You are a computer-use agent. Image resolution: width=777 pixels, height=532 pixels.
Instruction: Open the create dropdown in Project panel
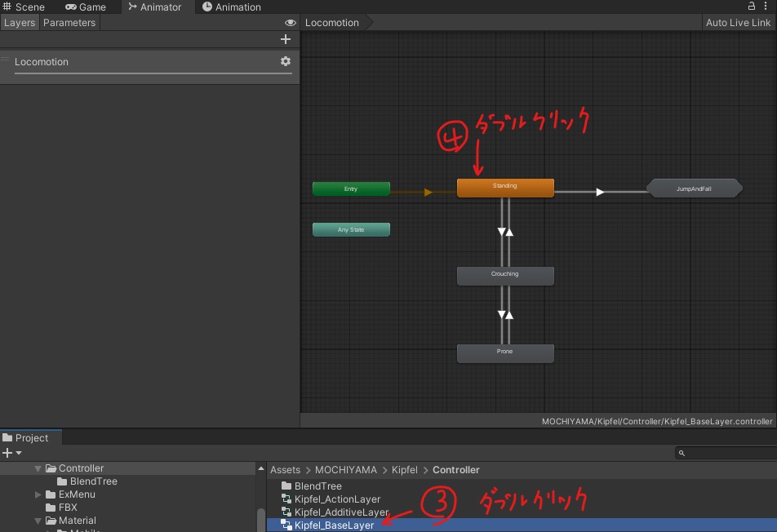click(x=10, y=453)
